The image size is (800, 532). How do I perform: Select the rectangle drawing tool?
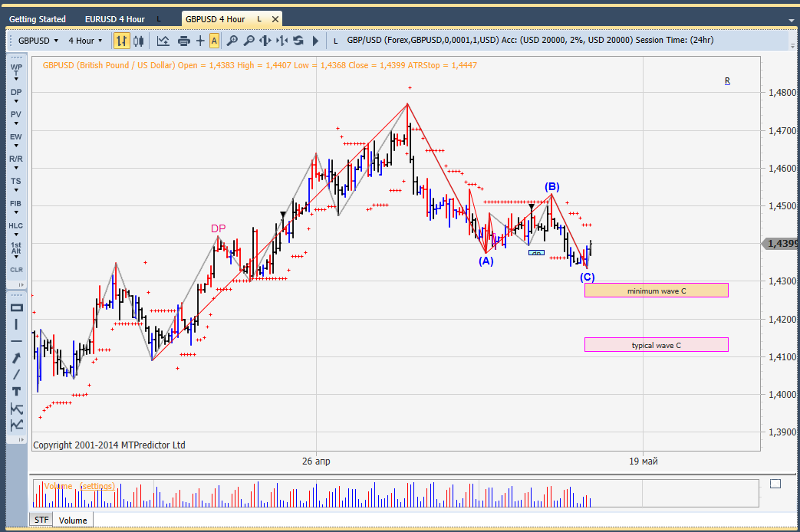point(16,307)
